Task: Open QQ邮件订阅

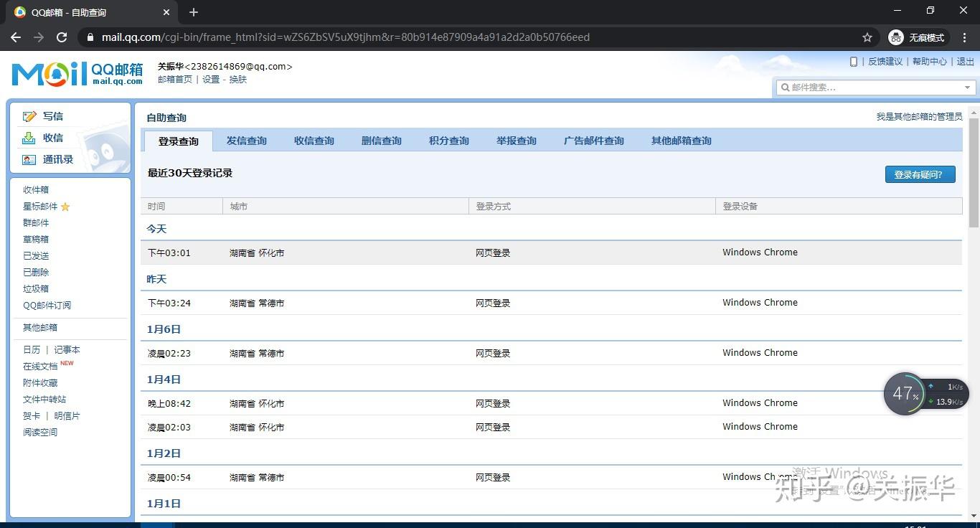Action: click(47, 306)
